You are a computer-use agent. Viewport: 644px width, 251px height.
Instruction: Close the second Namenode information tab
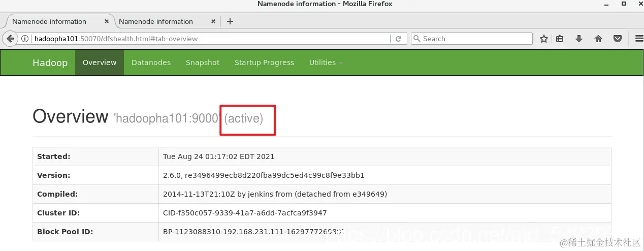[x=213, y=21]
